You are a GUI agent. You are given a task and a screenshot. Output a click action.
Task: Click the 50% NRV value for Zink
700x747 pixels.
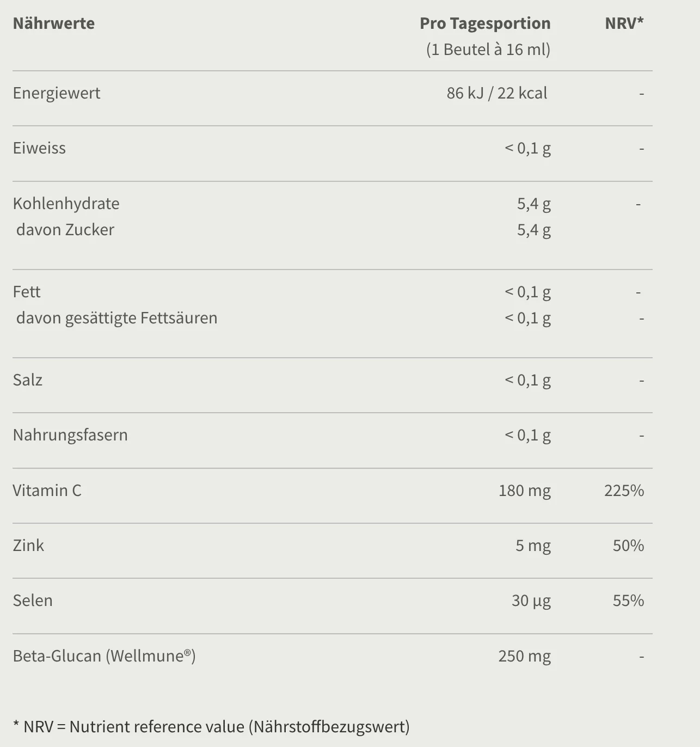pyautogui.click(x=628, y=546)
